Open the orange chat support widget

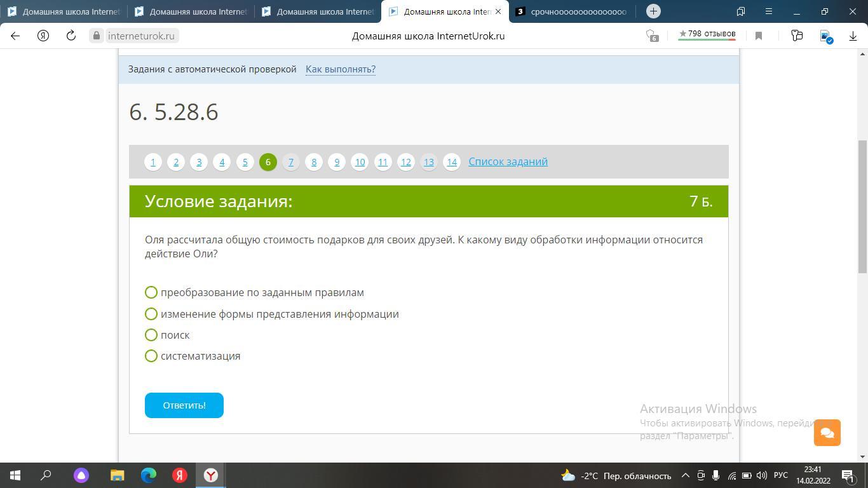pyautogui.click(x=827, y=433)
